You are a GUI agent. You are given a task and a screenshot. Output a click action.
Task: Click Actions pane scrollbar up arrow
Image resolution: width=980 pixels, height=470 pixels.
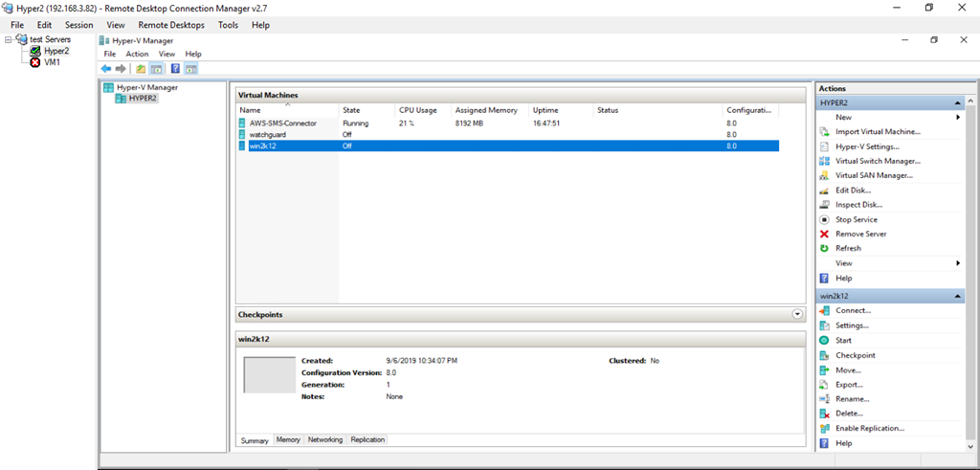970,101
